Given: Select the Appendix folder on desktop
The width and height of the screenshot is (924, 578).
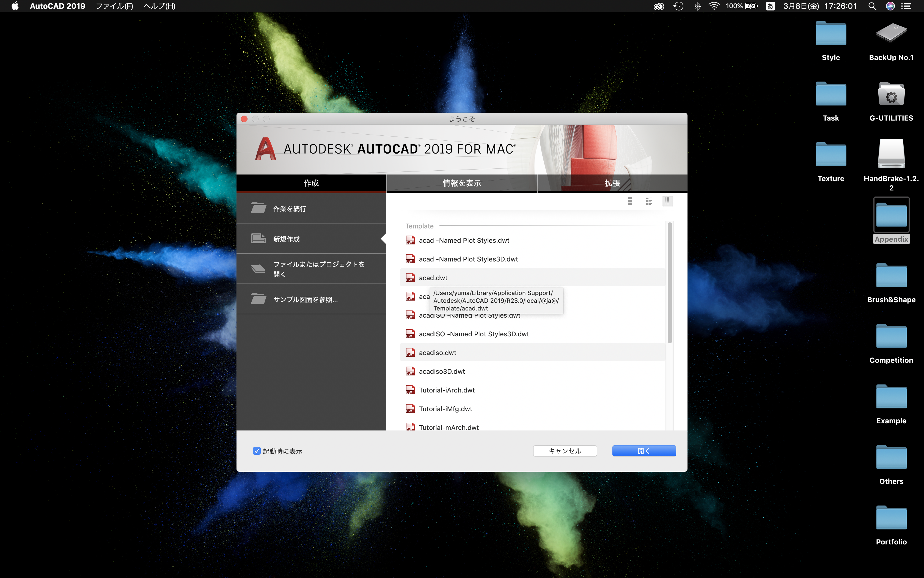Looking at the screenshot, I should coord(891,215).
